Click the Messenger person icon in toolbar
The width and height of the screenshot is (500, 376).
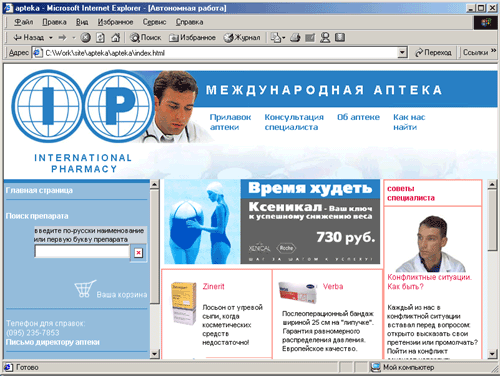pos(325,38)
